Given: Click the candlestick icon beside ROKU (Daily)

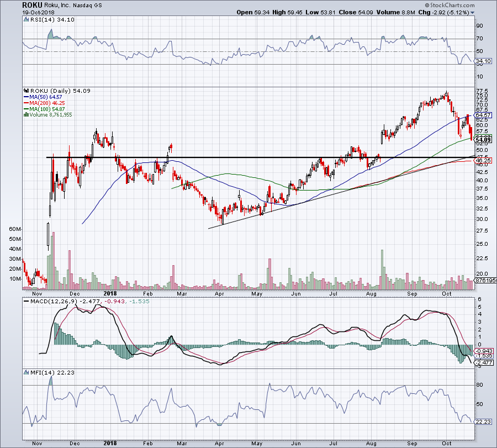Looking at the screenshot, I should [27, 91].
